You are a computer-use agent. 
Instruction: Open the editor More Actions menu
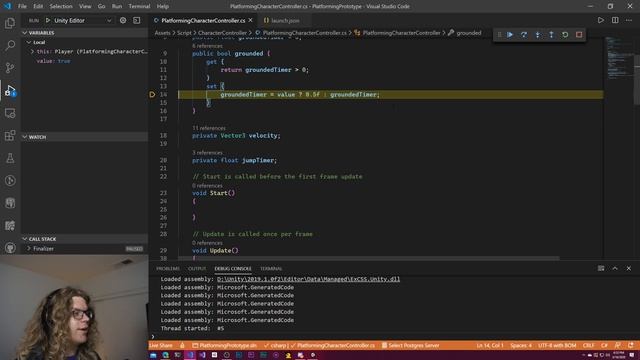[x=629, y=20]
